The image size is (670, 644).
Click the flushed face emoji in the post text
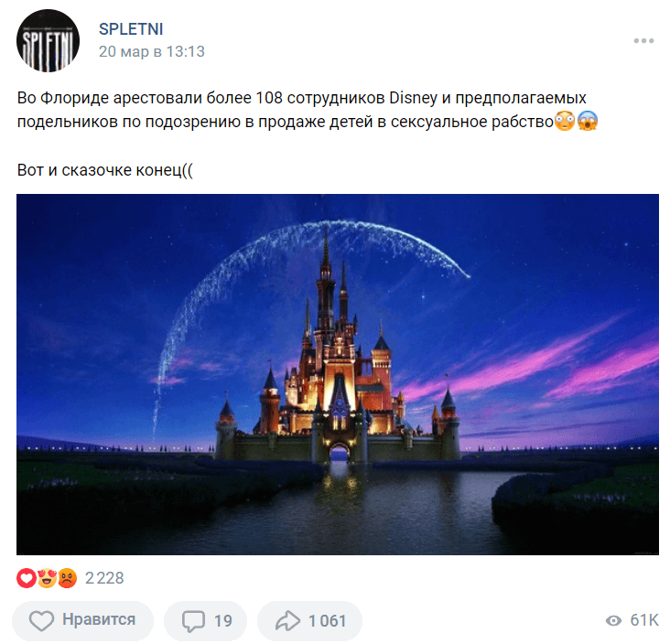[x=565, y=122]
